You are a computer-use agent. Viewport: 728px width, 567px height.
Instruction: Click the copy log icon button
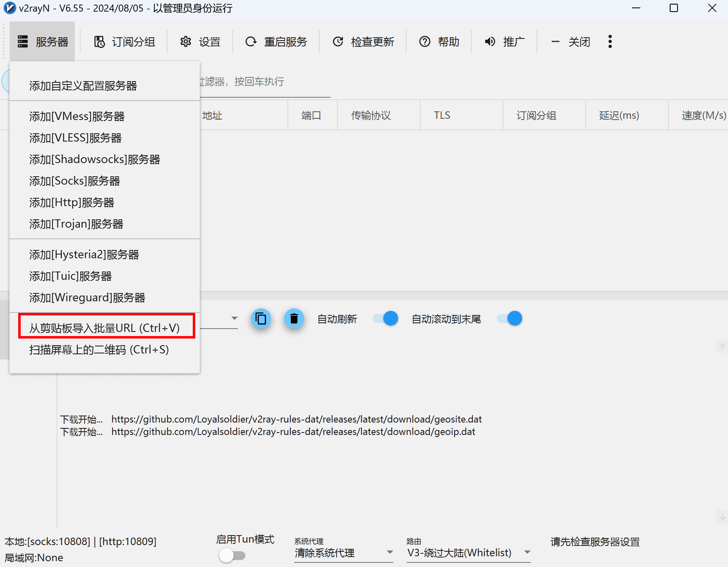click(x=261, y=319)
